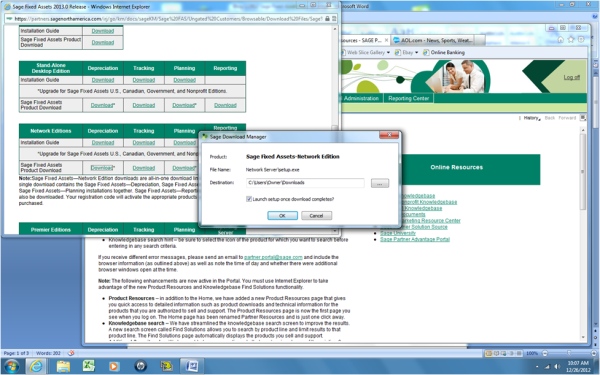The height and width of the screenshot is (375, 600).
Task: Click the IE Home icon in background browser
Action: [x=561, y=39]
